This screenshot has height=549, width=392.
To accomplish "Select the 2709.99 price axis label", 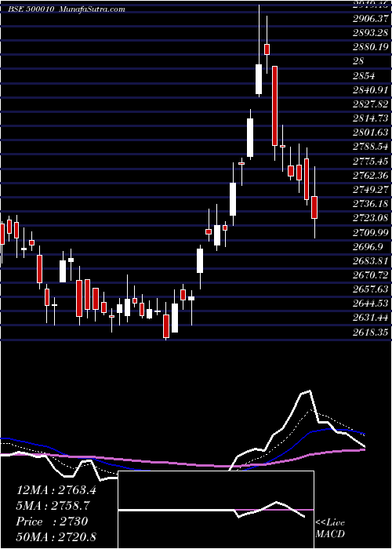I will 371,232.
